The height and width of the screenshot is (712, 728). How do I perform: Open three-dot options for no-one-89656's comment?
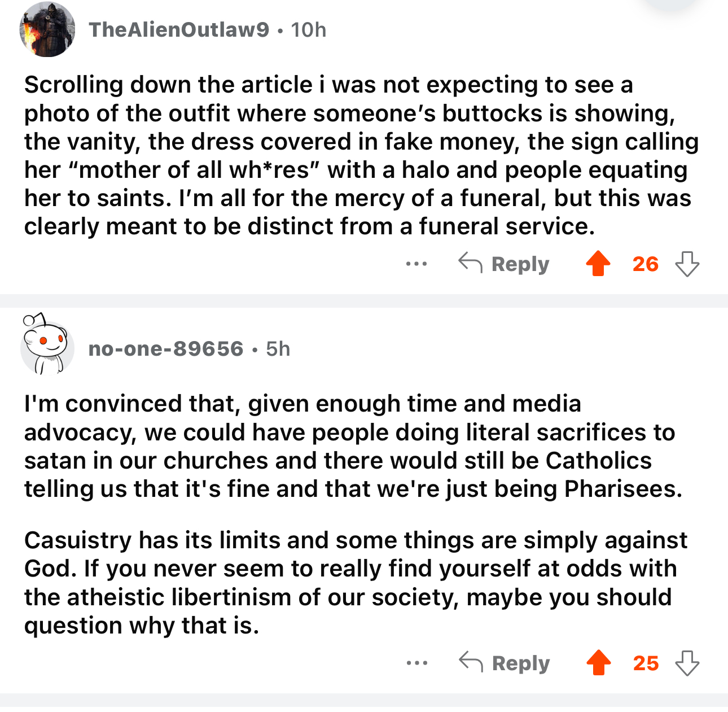pyautogui.click(x=416, y=663)
